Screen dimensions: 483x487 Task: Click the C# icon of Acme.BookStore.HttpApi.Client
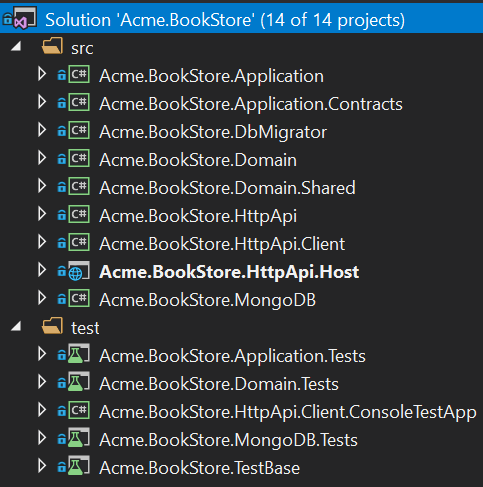click(x=79, y=242)
